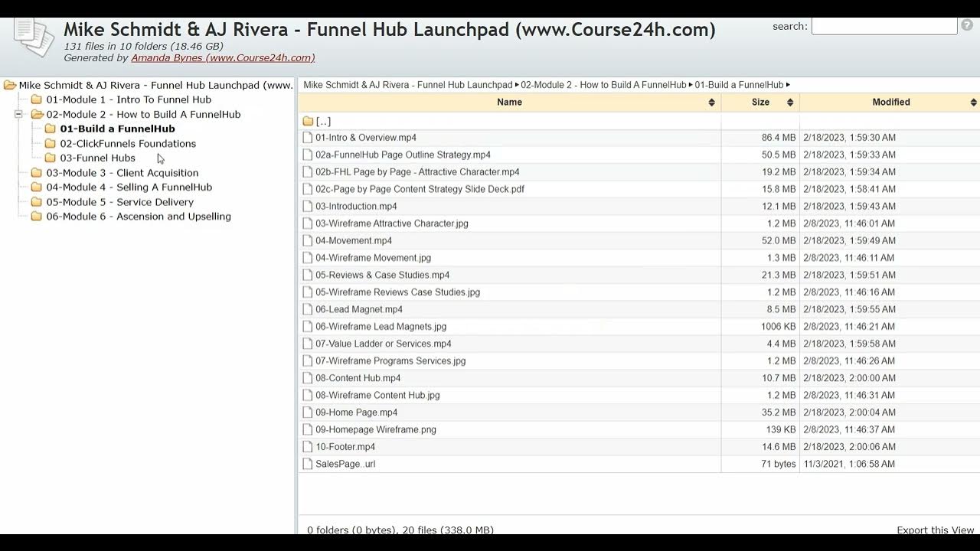Click file icon of 10-Footer.mp4
This screenshot has width=980, height=551.
[308, 447]
